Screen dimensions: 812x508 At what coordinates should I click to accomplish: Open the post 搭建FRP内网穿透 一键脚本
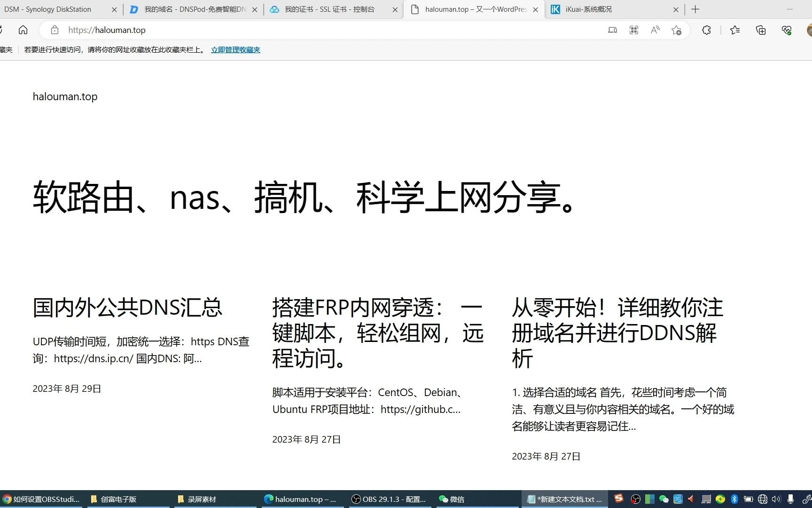click(378, 333)
